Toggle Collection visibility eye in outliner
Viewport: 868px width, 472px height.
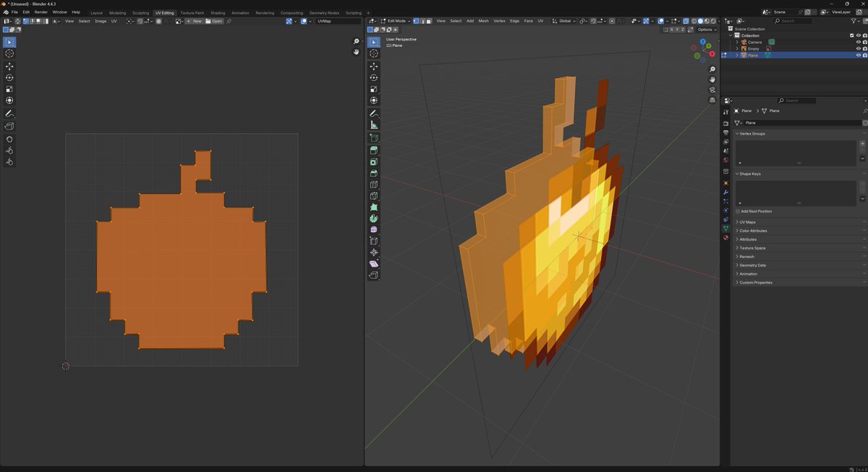tap(859, 35)
